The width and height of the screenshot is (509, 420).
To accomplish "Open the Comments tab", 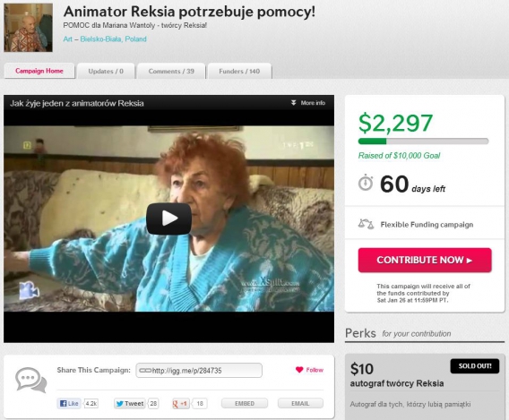I will coord(171,71).
